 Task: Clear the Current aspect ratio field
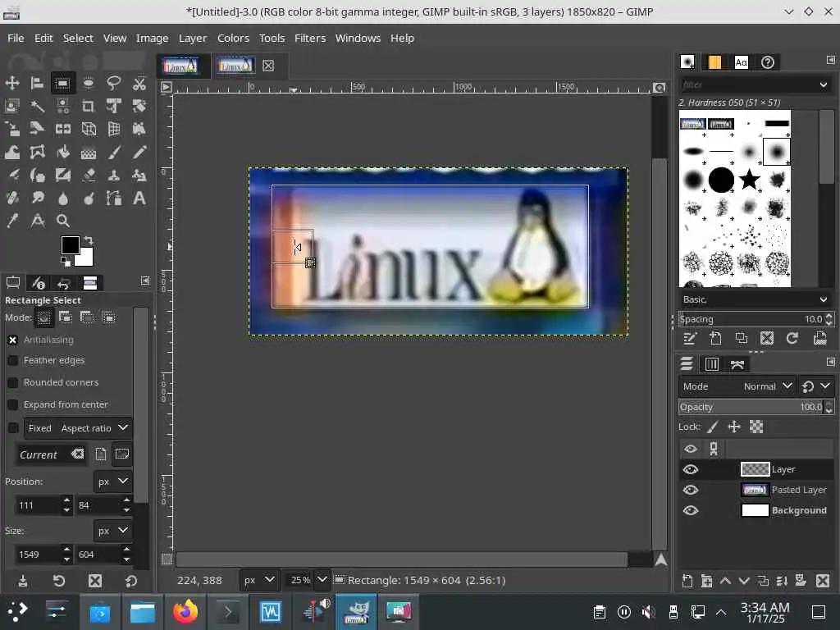coord(77,454)
